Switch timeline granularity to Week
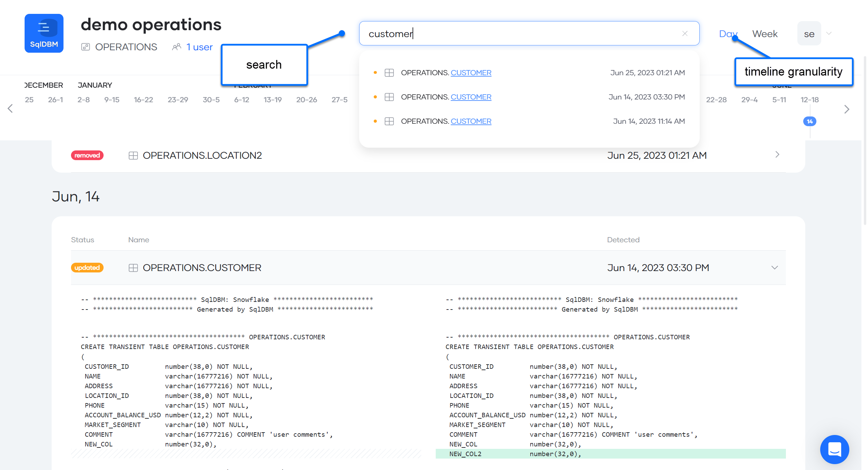The height and width of the screenshot is (470, 868). tap(764, 34)
